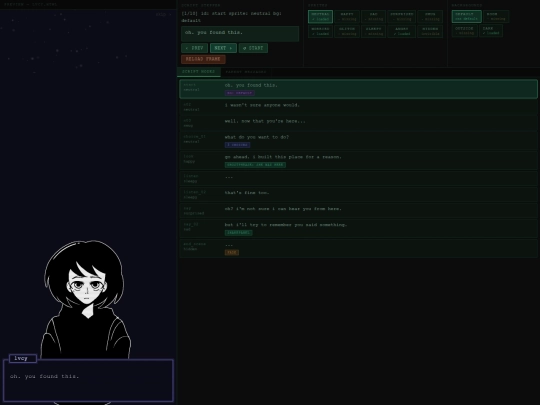The height and width of the screenshot is (405, 540).
Task: Click the lvcy name tag on dialogue box
Action: pyautogui.click(x=23, y=359)
